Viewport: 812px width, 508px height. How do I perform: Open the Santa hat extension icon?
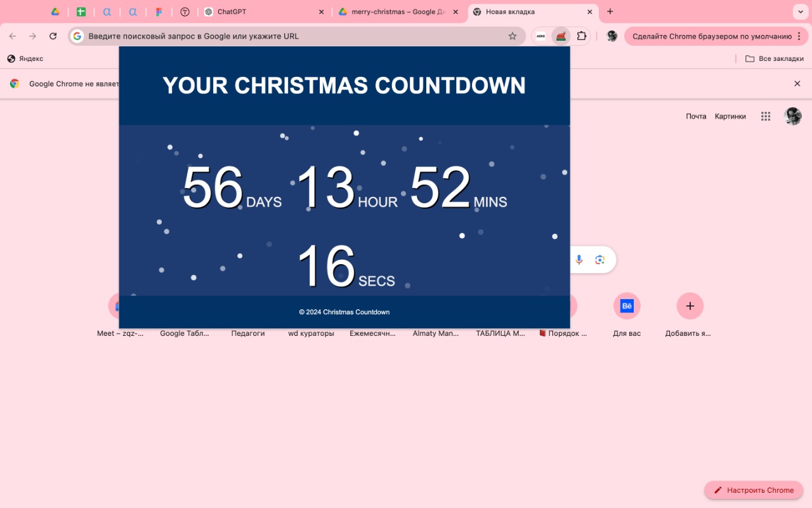[x=561, y=36]
